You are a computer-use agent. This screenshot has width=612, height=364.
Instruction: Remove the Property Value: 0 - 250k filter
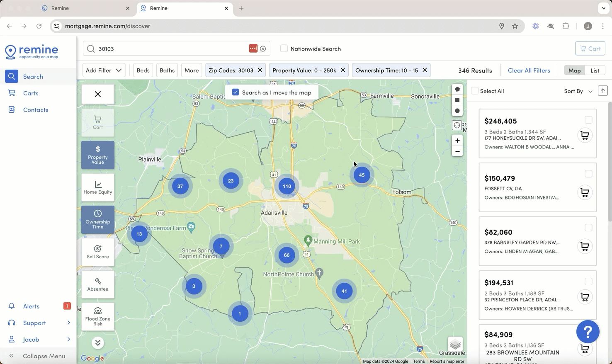point(343,70)
